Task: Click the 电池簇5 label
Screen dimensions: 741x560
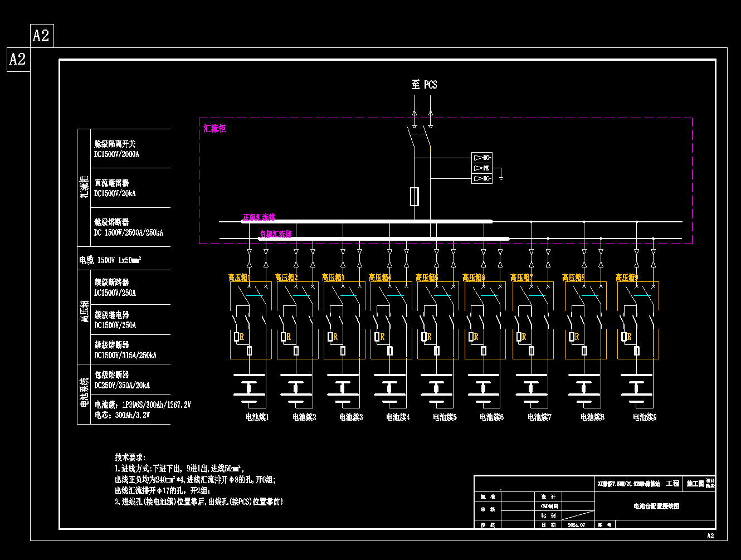Action: pyautogui.click(x=445, y=417)
